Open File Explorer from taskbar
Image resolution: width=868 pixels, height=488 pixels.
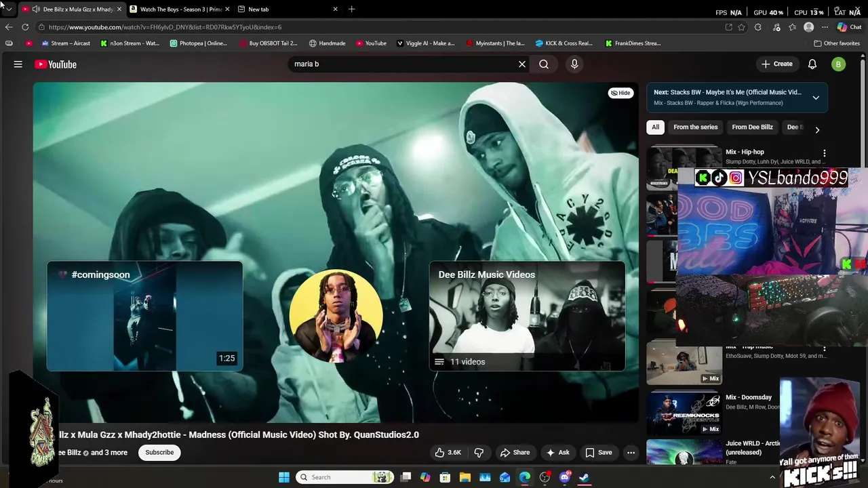pyautogui.click(x=465, y=477)
